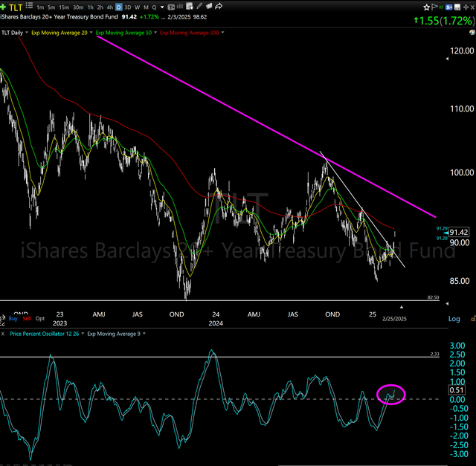Remove the Price Percent Oscillator pane with x

3,334
